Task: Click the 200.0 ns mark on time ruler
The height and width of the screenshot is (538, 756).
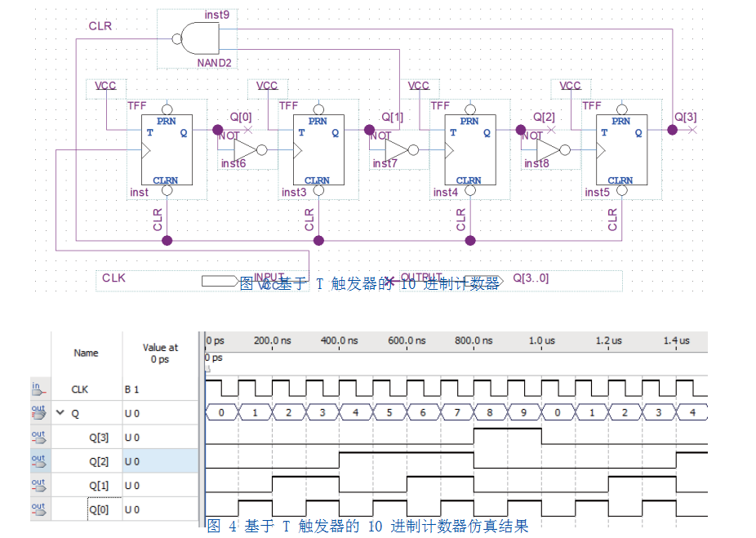Action: tap(273, 340)
